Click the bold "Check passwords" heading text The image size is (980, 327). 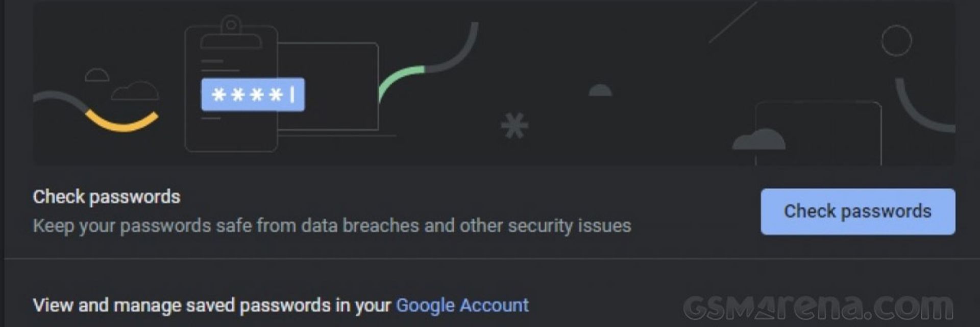[x=106, y=197]
